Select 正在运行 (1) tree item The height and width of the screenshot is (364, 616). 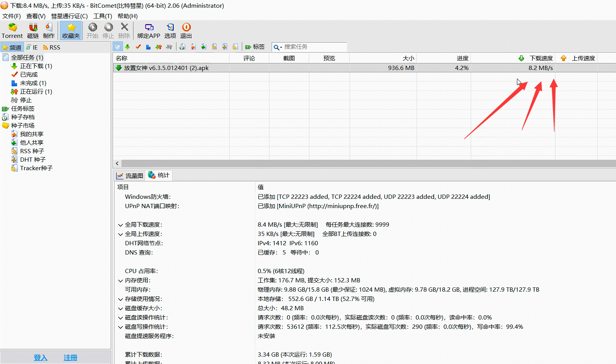click(36, 92)
